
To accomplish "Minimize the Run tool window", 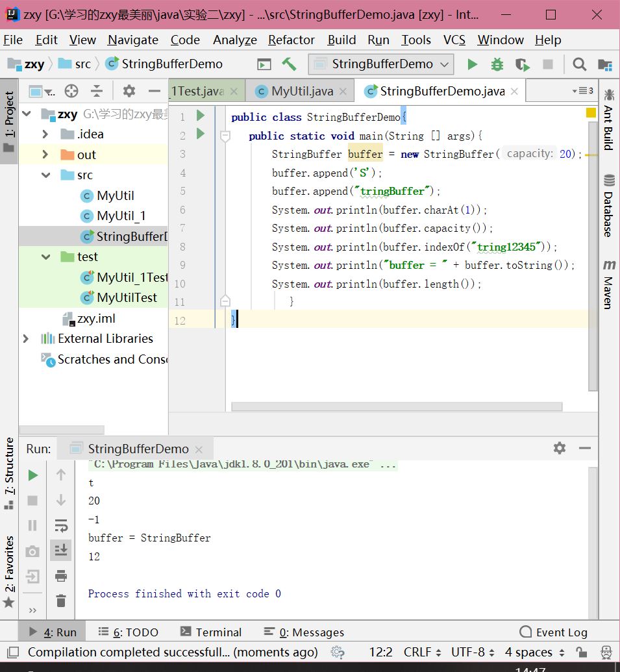I will click(x=585, y=448).
